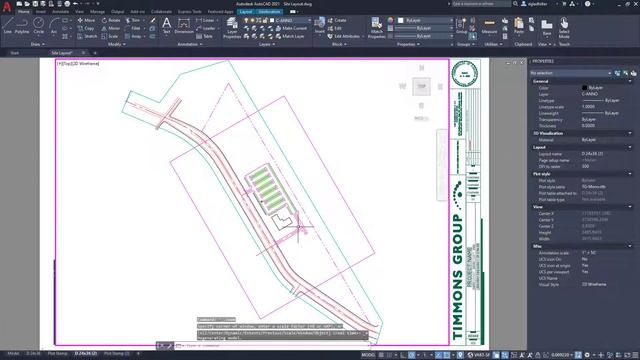Click Create block button
The width and height of the screenshot is (640, 360).
click(337, 20)
